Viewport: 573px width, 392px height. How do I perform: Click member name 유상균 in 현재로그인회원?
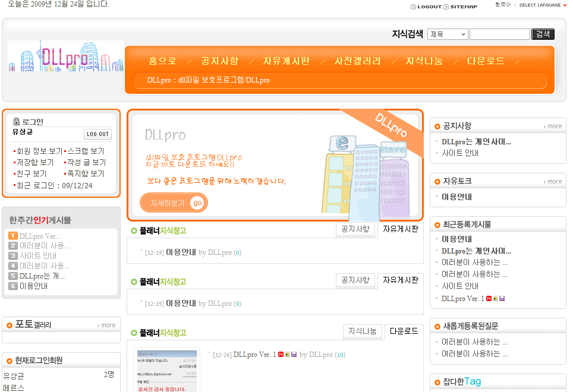click(14, 376)
